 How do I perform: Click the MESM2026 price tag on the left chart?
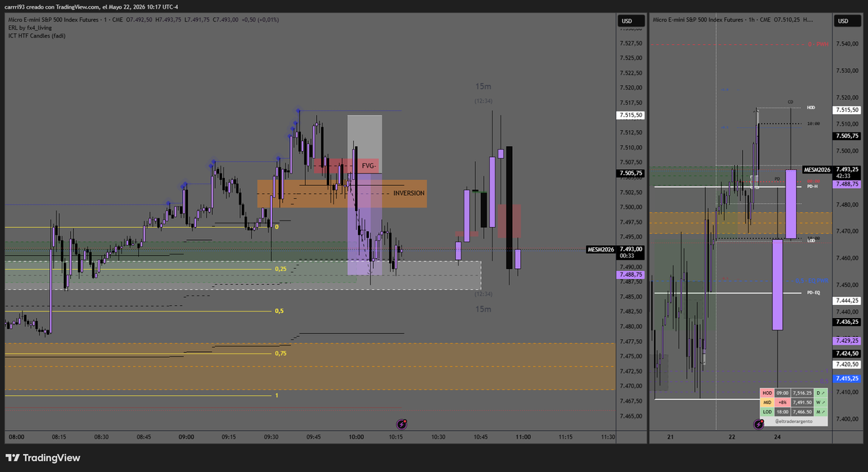pos(600,249)
